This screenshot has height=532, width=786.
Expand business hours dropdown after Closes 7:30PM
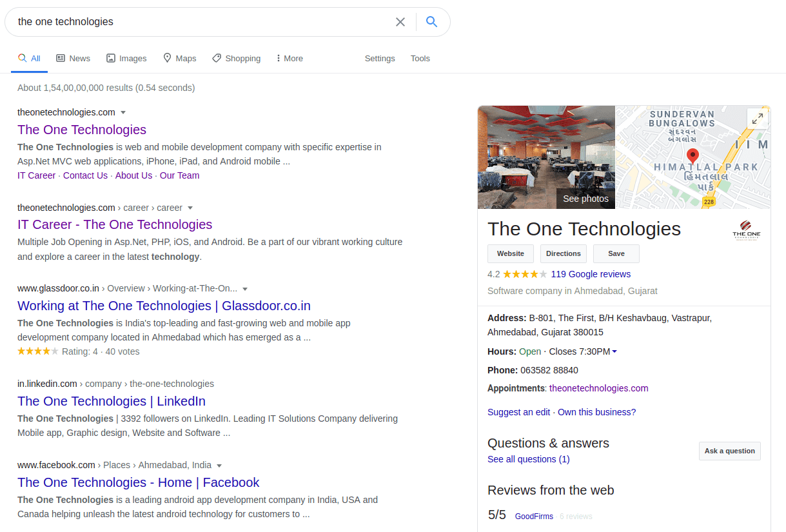point(614,351)
